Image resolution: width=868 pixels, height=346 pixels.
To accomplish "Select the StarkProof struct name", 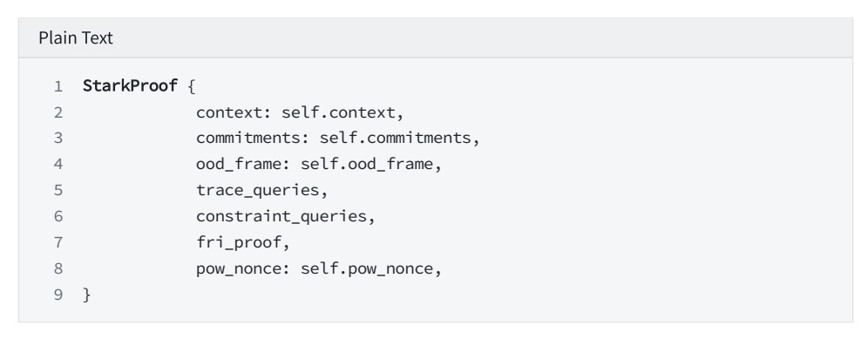I will click(130, 85).
